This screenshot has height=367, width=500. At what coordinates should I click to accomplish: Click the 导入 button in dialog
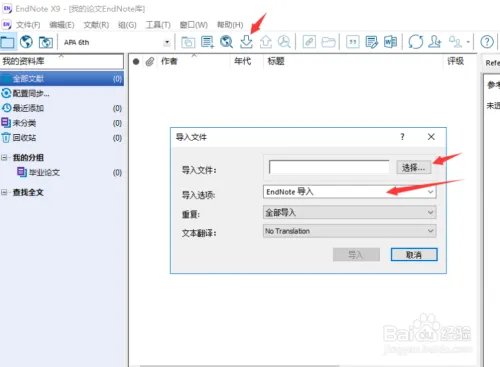pos(356,255)
